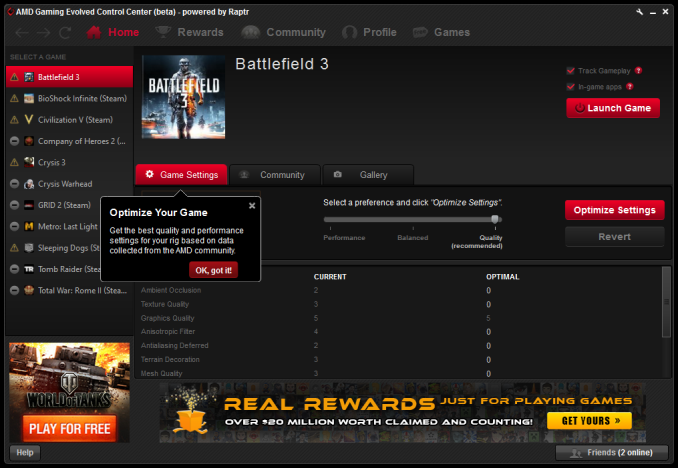Switch to the Game Settings tab
This screenshot has width=678, height=468.
pyautogui.click(x=181, y=175)
